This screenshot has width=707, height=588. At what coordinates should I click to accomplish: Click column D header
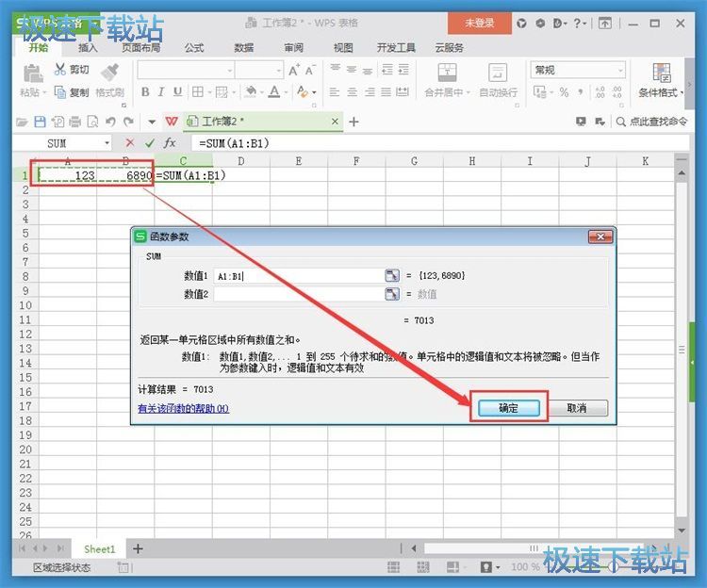click(x=241, y=161)
